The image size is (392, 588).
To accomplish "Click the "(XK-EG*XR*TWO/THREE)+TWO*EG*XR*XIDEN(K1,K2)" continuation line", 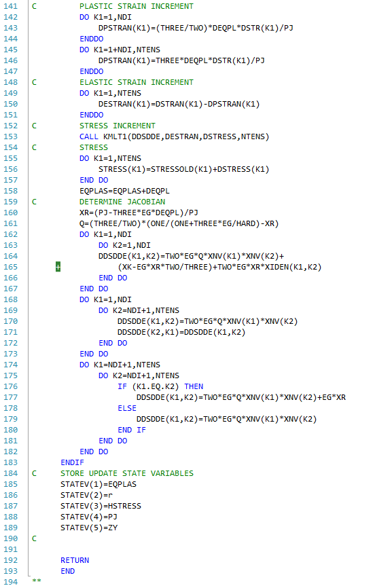I will tap(220, 268).
